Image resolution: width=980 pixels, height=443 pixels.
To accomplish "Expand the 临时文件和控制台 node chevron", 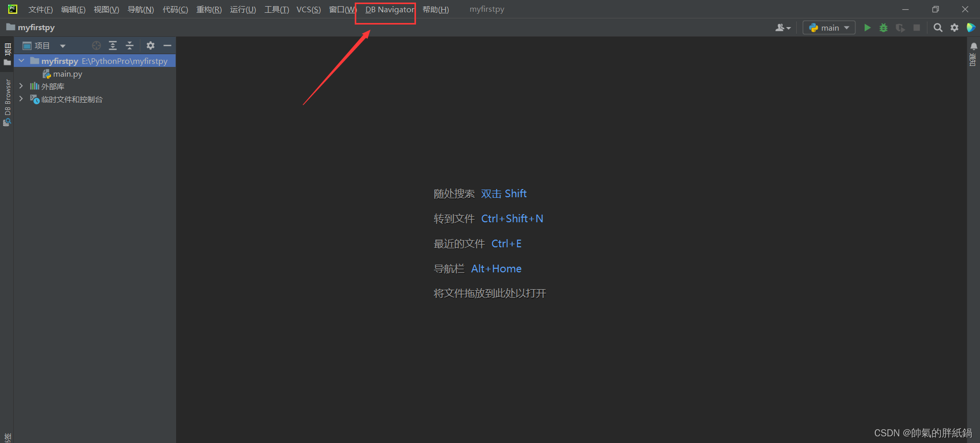I will (x=21, y=99).
